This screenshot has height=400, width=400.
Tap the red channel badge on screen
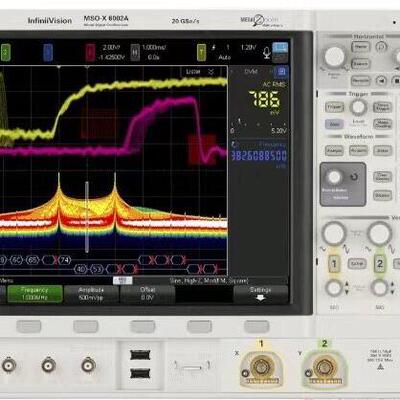(90, 52)
